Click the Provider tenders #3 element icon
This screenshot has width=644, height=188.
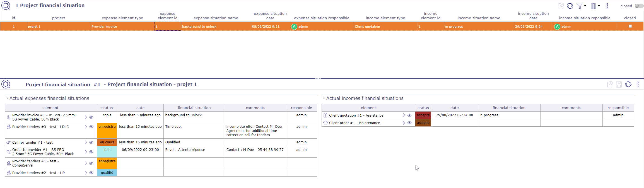(9, 127)
